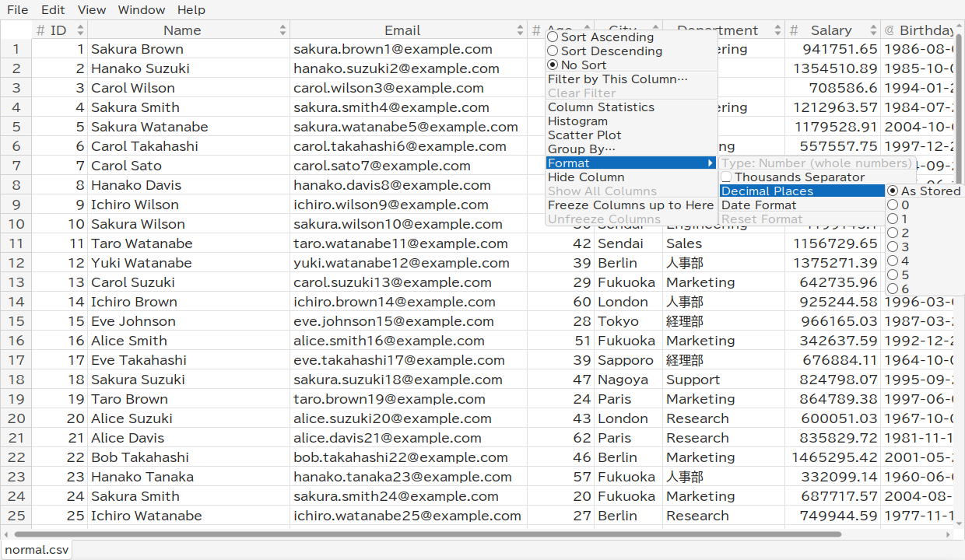The image size is (965, 560).
Task: Open the Help menu
Action: [191, 10]
